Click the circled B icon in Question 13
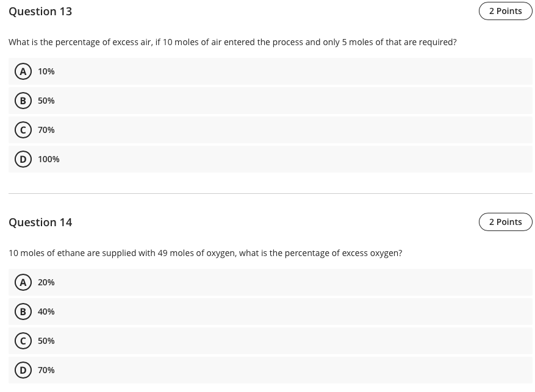This screenshot has width=535, height=392. click(23, 101)
